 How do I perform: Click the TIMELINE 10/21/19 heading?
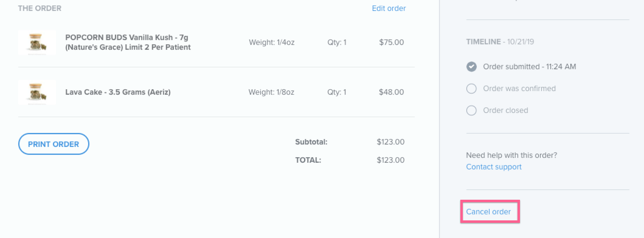click(x=500, y=42)
